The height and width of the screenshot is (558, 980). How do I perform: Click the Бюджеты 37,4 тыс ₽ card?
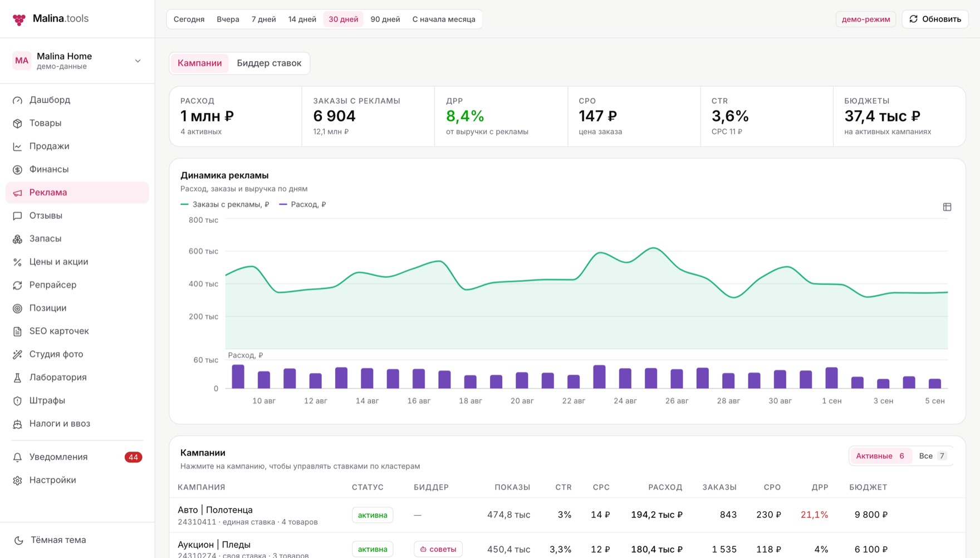tap(899, 116)
